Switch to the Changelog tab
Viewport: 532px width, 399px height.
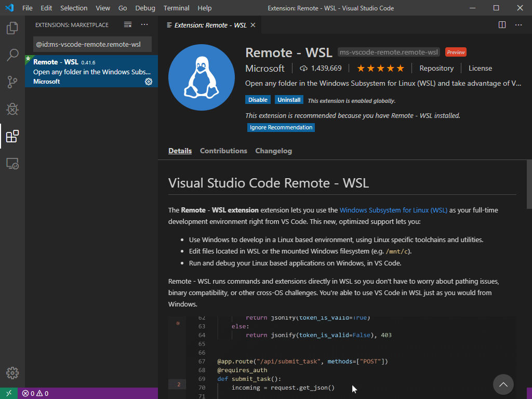point(273,151)
